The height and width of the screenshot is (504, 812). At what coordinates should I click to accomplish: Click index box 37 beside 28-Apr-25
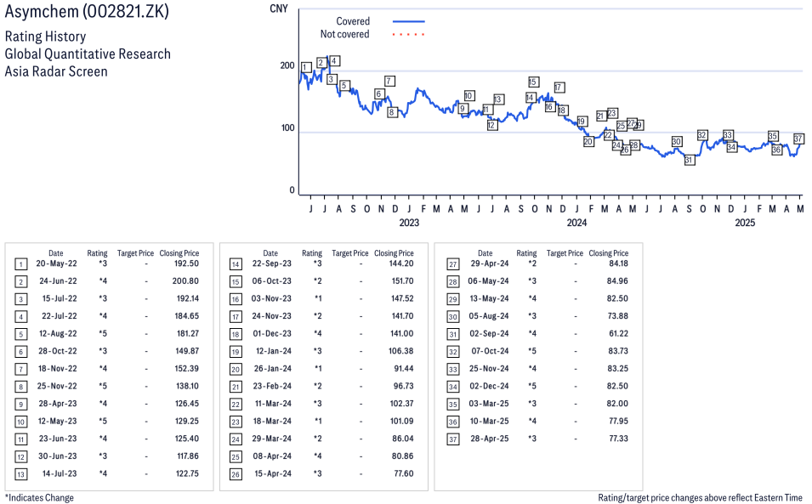coord(453,439)
